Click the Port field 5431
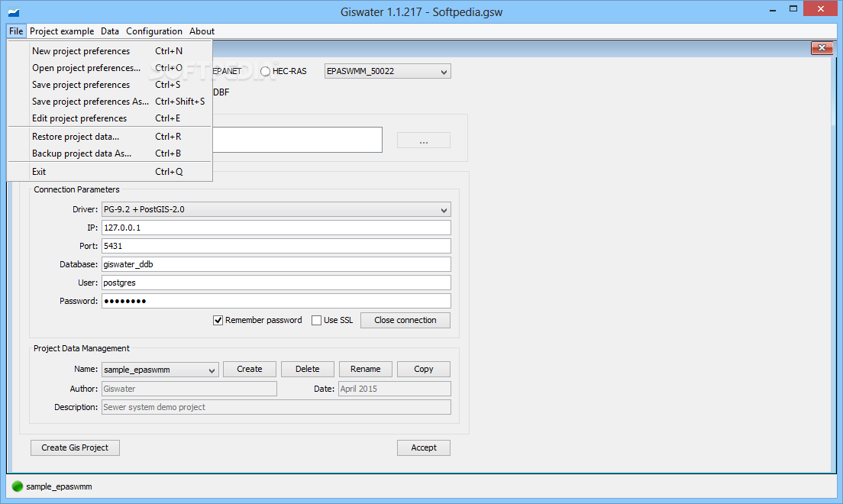The height and width of the screenshot is (504, 843). [x=276, y=246]
